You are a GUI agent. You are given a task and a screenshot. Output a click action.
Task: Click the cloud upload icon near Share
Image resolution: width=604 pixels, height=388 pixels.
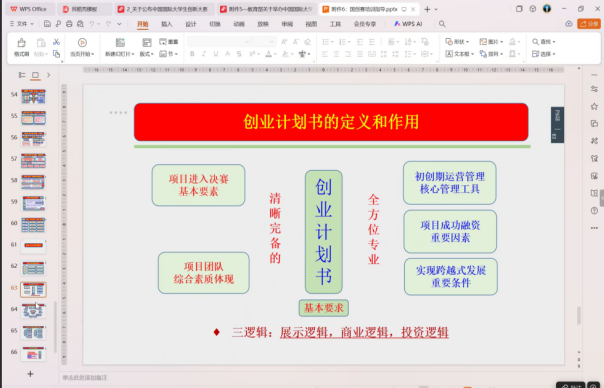[x=569, y=24]
